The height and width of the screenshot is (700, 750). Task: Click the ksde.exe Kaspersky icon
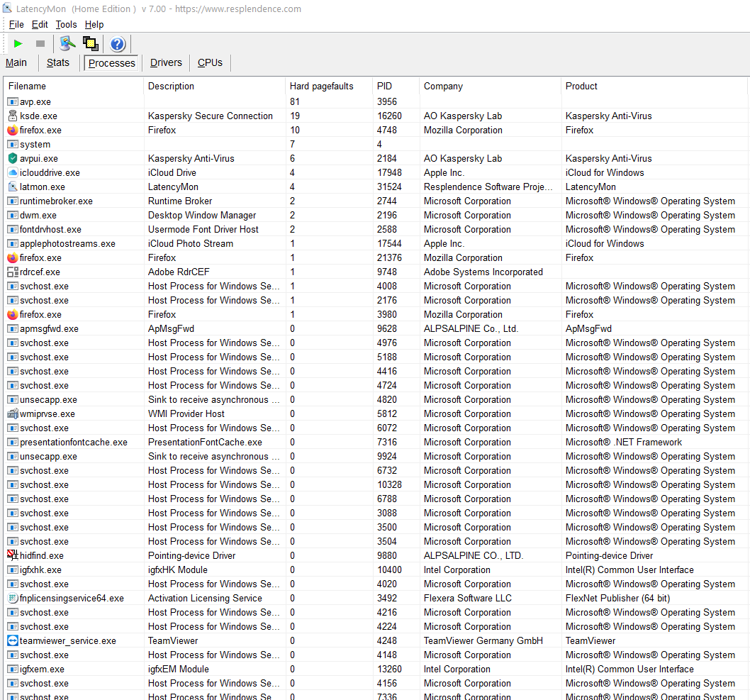(13, 116)
